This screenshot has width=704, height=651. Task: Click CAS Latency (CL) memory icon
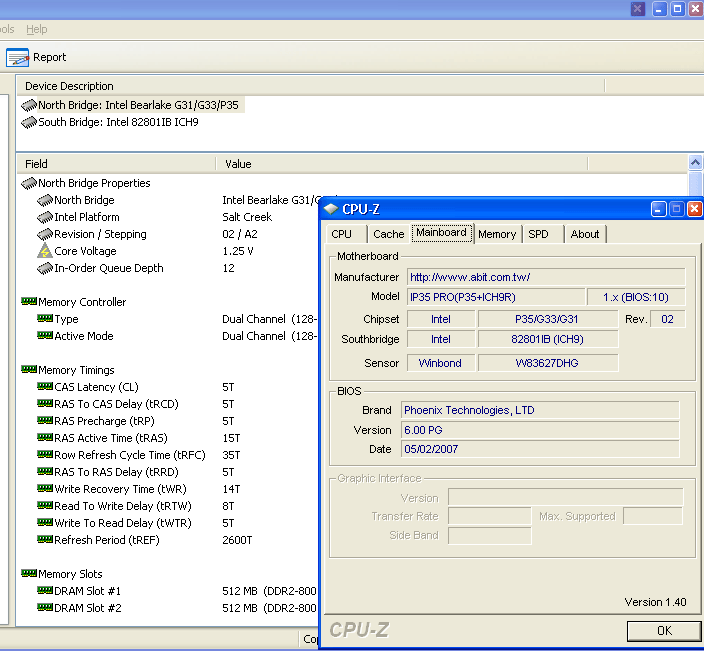point(45,387)
